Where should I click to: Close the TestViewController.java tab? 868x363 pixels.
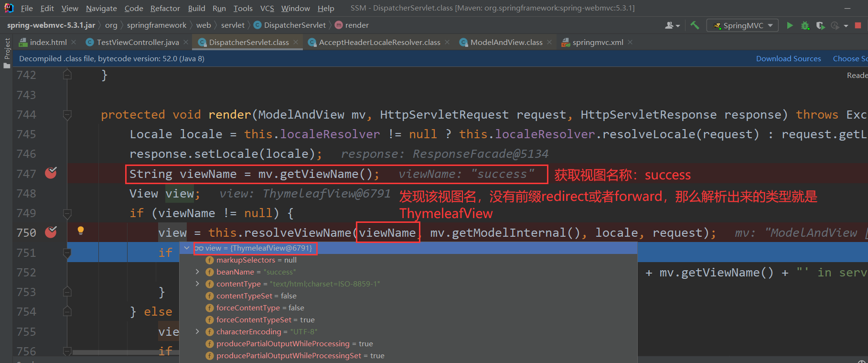[x=186, y=42]
